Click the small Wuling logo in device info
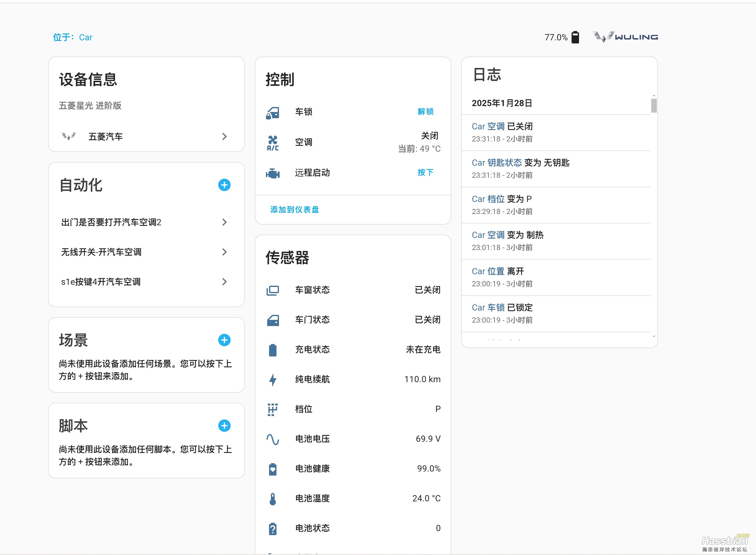Image resolution: width=756 pixels, height=555 pixels. (x=69, y=137)
